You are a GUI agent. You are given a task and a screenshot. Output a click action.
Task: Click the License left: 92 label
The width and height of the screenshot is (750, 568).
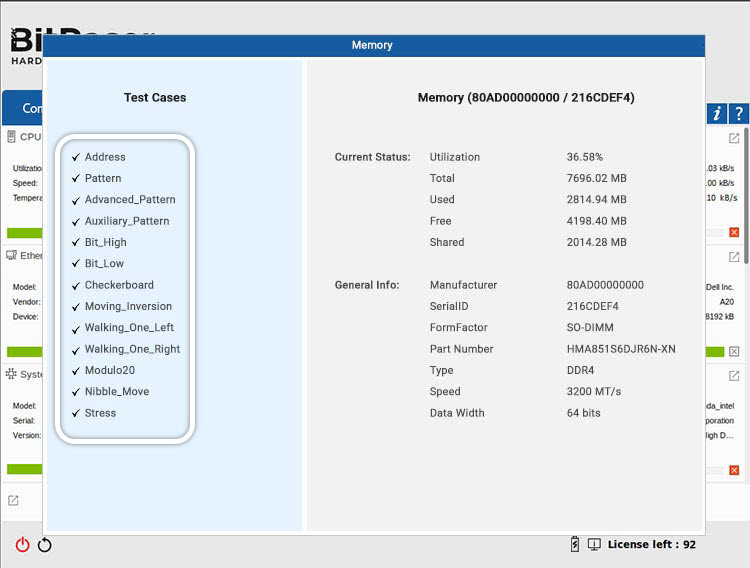[x=651, y=545]
